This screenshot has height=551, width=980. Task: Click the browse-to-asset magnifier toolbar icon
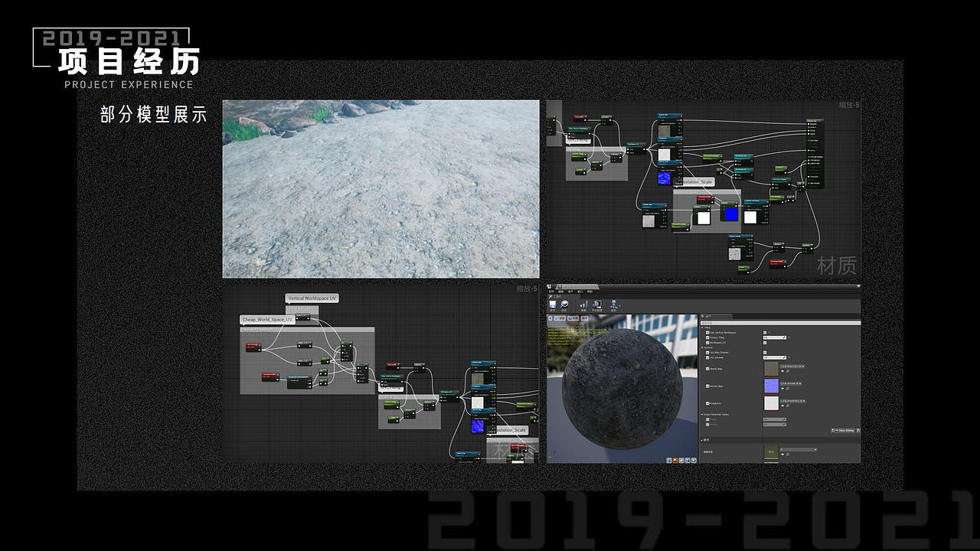point(563,305)
